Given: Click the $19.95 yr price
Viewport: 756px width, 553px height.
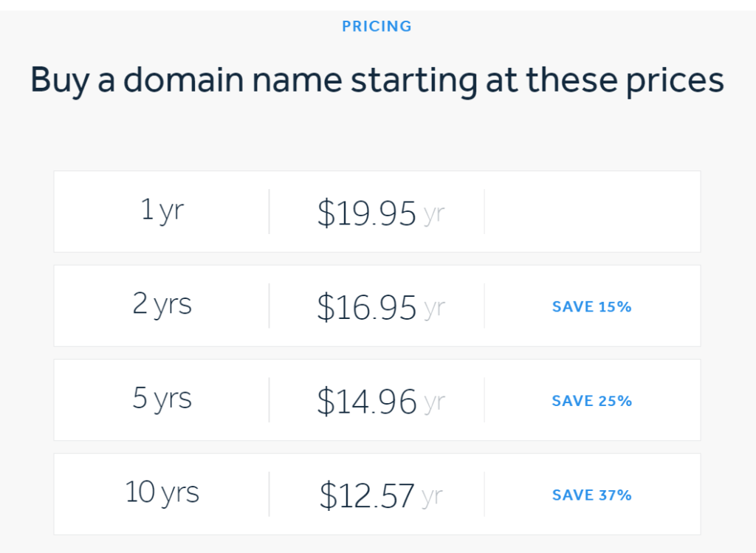Looking at the screenshot, I should coord(381,213).
